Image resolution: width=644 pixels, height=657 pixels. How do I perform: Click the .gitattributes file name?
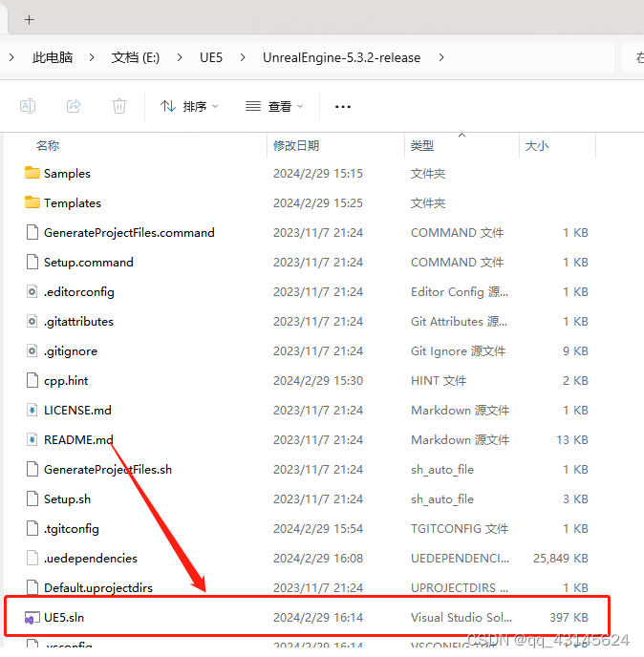coord(78,322)
